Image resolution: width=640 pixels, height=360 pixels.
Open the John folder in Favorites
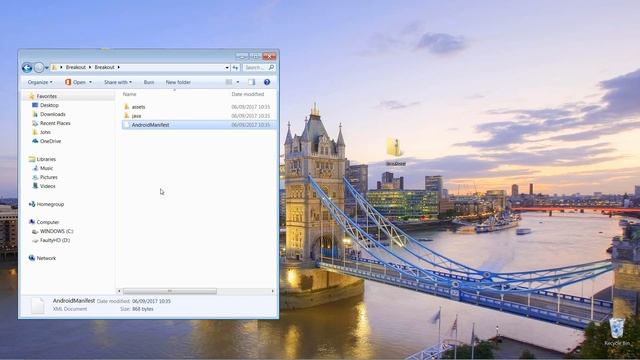45,132
